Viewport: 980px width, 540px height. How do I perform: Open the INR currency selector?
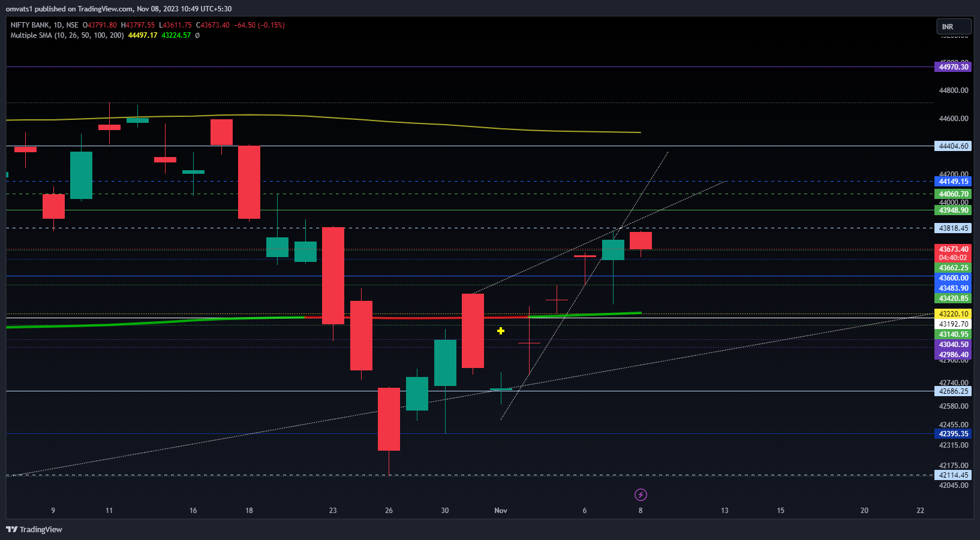point(954,26)
